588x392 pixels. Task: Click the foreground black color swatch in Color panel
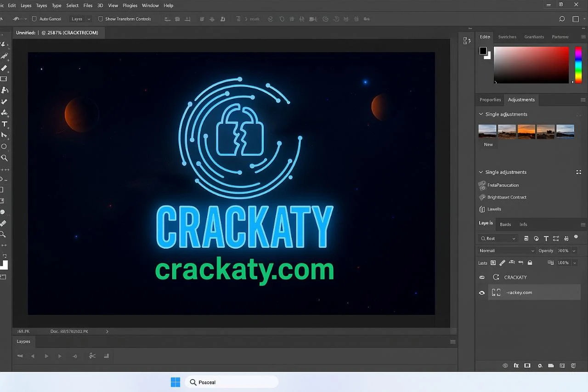(483, 51)
